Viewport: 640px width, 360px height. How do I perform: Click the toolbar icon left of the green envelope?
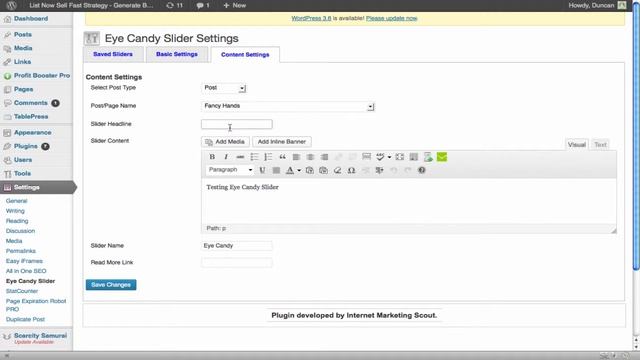coord(428,157)
